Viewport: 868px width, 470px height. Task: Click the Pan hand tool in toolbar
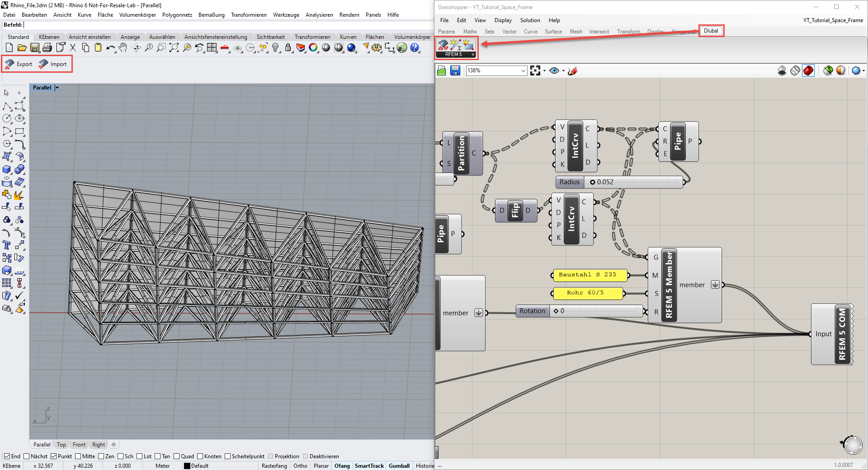[123, 48]
